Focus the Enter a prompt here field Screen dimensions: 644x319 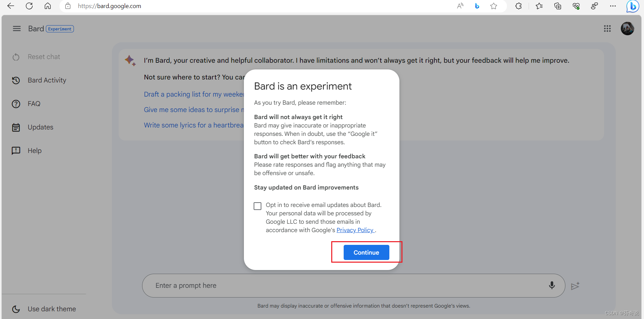click(x=353, y=285)
